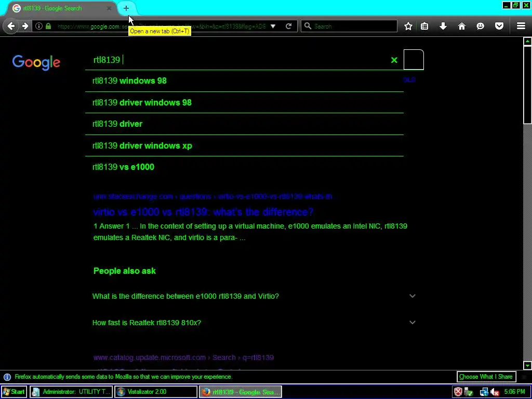The width and height of the screenshot is (532, 399).
Task: Select suggestion rtl8139 windows 98
Action: [244, 81]
